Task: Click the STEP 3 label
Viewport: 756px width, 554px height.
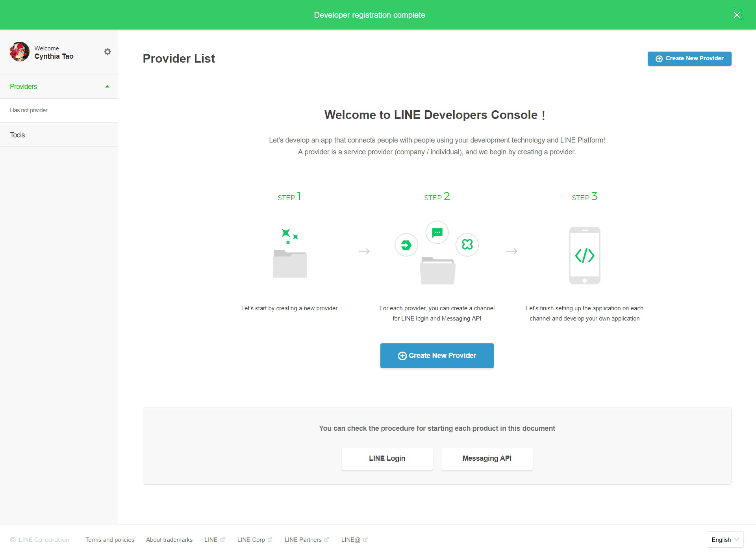Action: (x=585, y=196)
